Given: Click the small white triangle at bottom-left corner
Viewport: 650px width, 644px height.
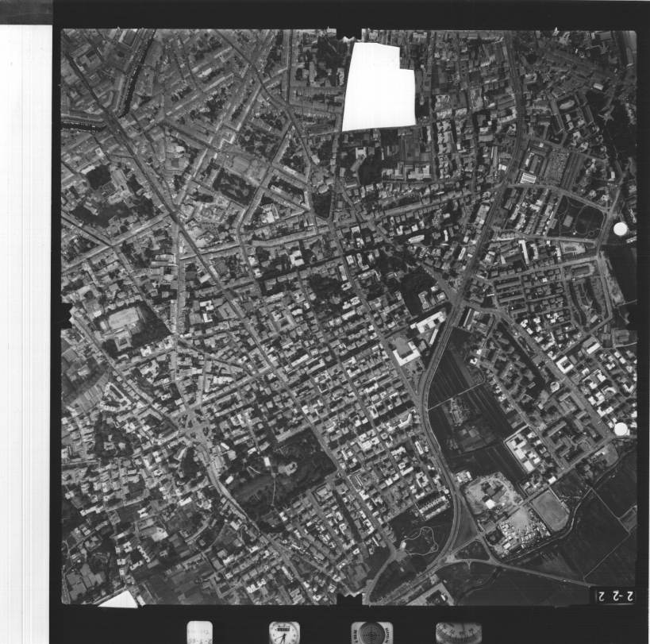Looking at the screenshot, I should (x=119, y=600).
